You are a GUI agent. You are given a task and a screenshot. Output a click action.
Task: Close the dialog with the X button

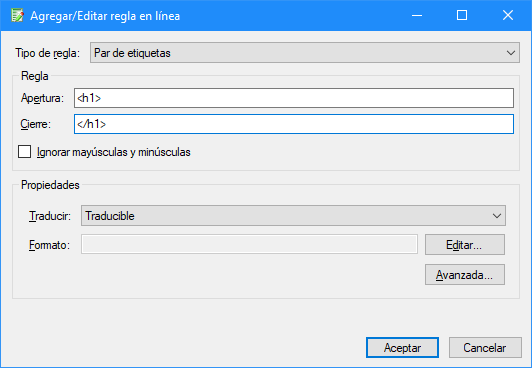click(x=508, y=16)
